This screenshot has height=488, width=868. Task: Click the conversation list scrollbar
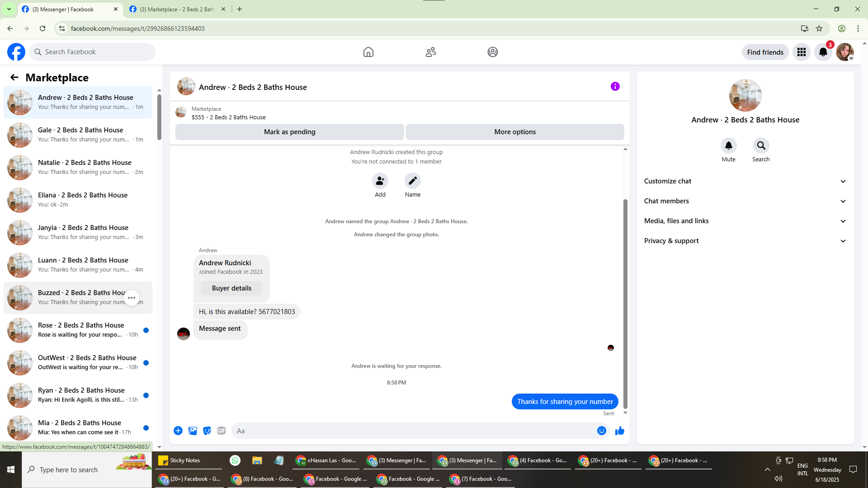pos(159,117)
